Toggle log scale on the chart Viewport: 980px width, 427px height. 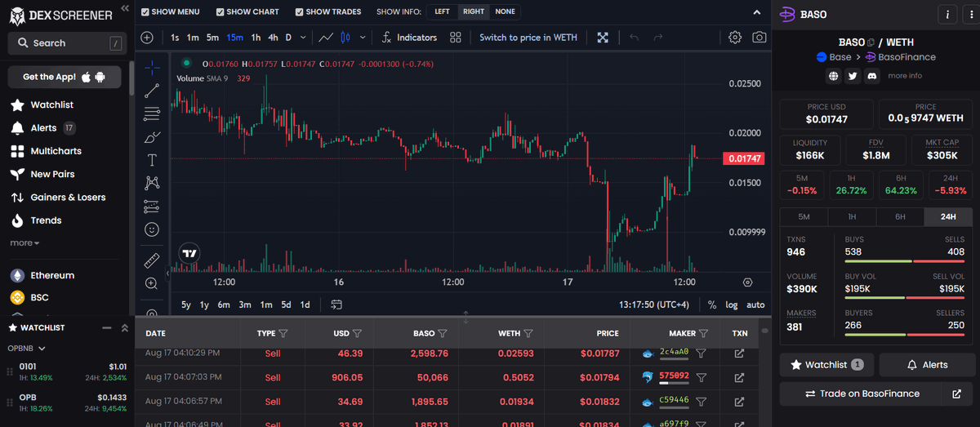coord(732,305)
